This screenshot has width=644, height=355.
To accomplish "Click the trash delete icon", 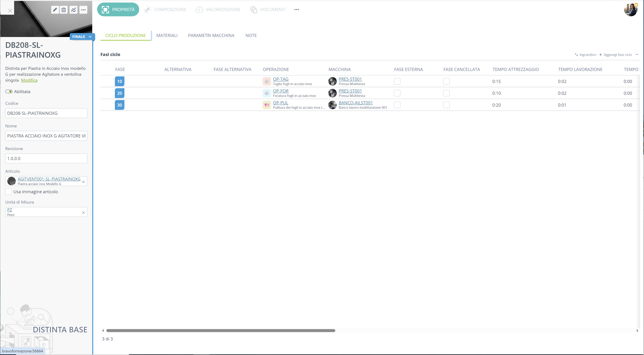I will click(64, 10).
